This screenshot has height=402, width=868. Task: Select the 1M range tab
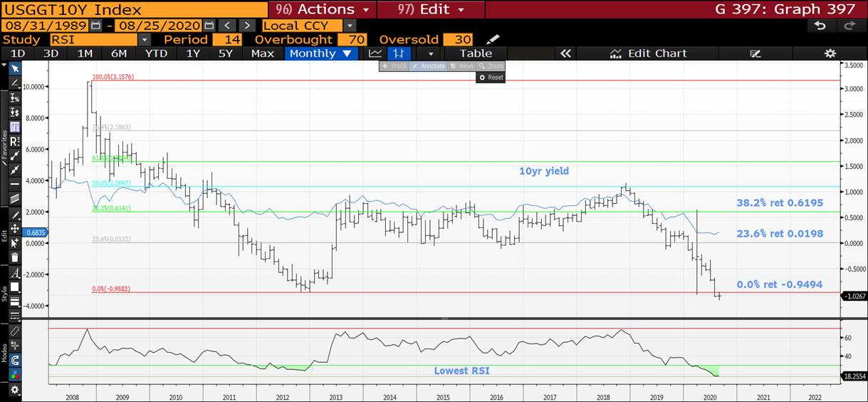tap(85, 53)
